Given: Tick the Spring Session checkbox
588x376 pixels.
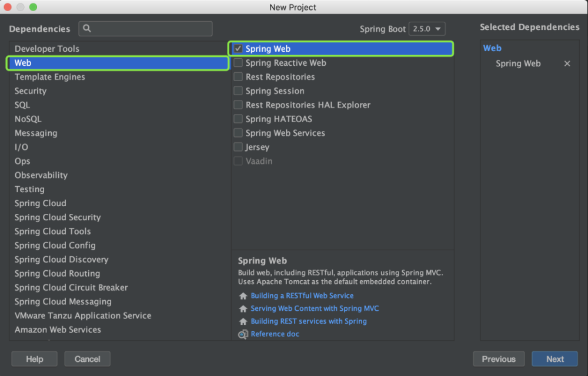Looking at the screenshot, I should point(238,91).
